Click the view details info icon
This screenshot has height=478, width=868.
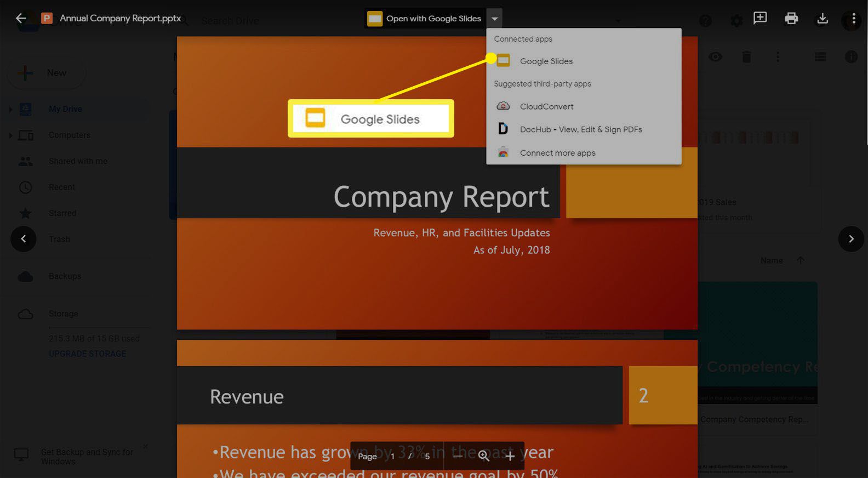coord(851,56)
